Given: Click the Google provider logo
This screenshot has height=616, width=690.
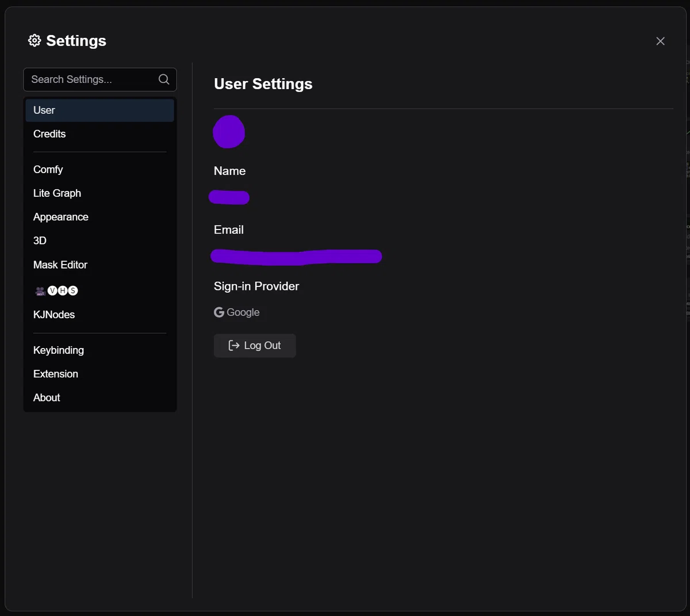Looking at the screenshot, I should coord(219,312).
